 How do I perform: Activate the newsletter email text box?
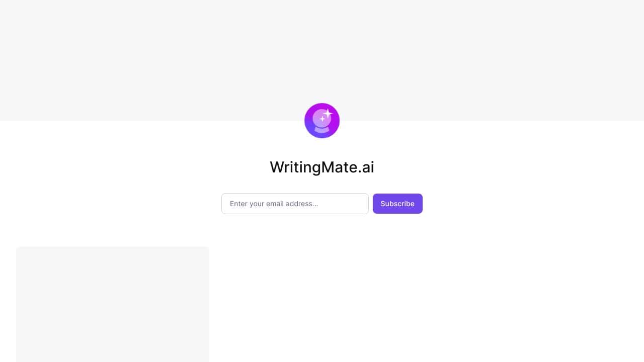tap(295, 204)
